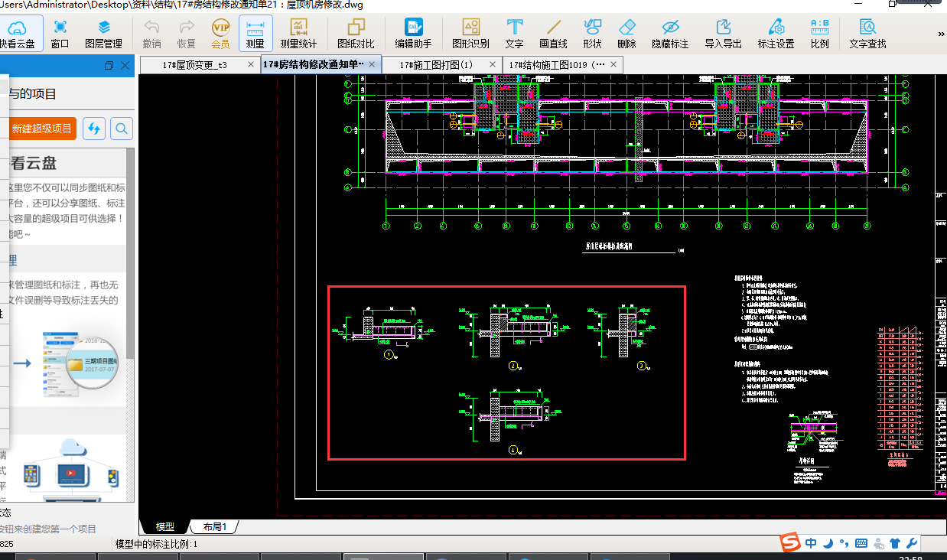Click the 恢复 redo button
The width and height of the screenshot is (947, 560).
tap(186, 34)
